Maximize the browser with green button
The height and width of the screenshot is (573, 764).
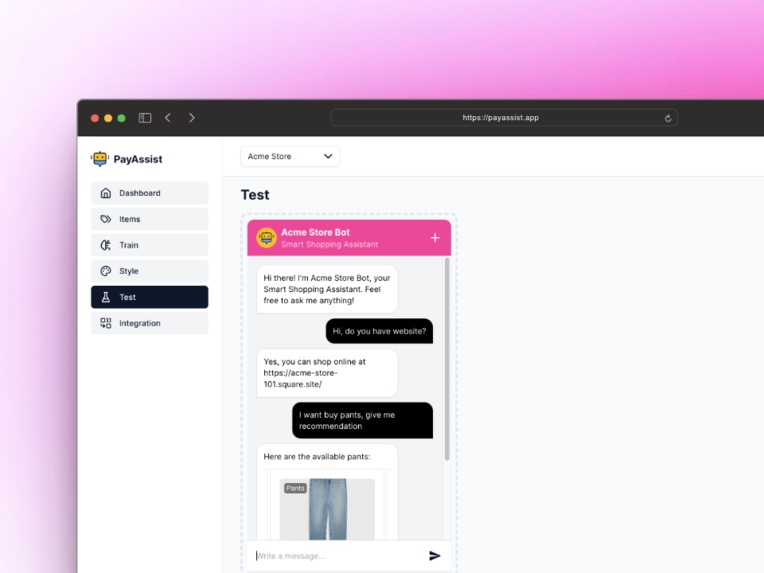121,118
